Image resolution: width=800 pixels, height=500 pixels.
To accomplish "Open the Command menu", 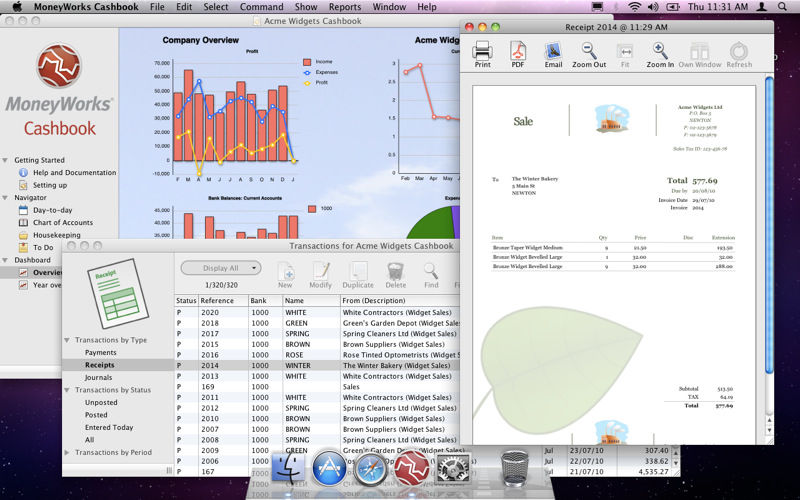I will (261, 7).
